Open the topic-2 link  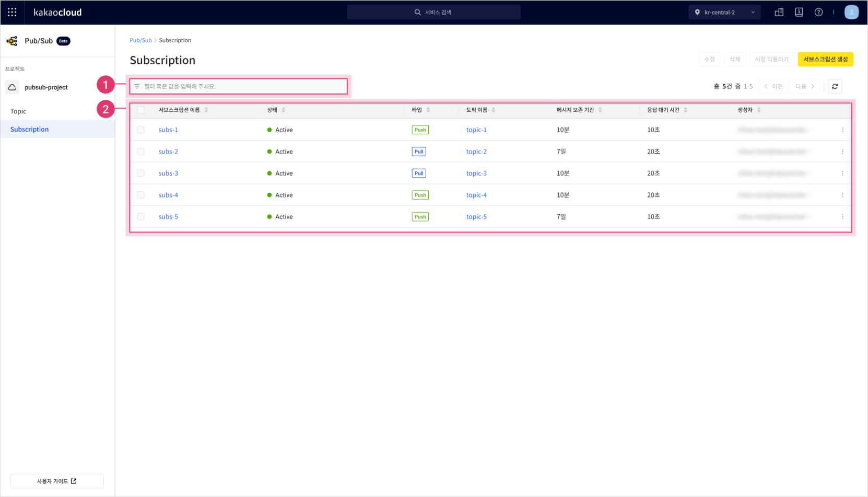476,152
